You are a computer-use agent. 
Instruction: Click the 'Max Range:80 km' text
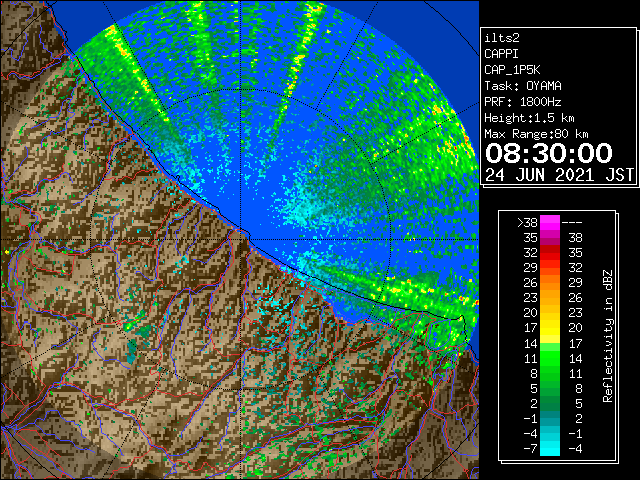coord(536,134)
